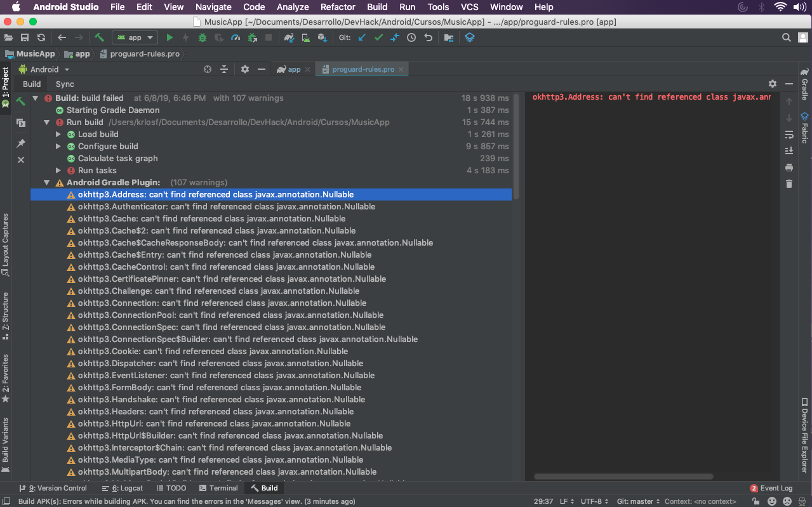Click locate/scroll from source target icon
Image resolution: width=812 pixels, height=507 pixels.
pos(207,69)
